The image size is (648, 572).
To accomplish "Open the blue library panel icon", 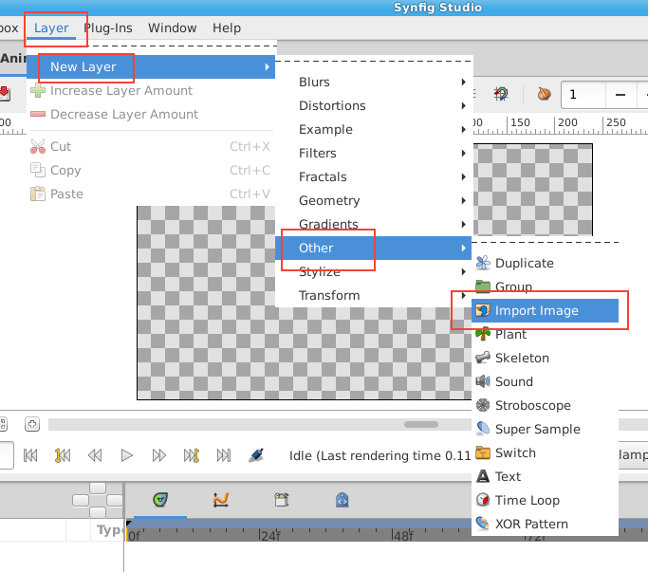I will pyautogui.click(x=342, y=500).
